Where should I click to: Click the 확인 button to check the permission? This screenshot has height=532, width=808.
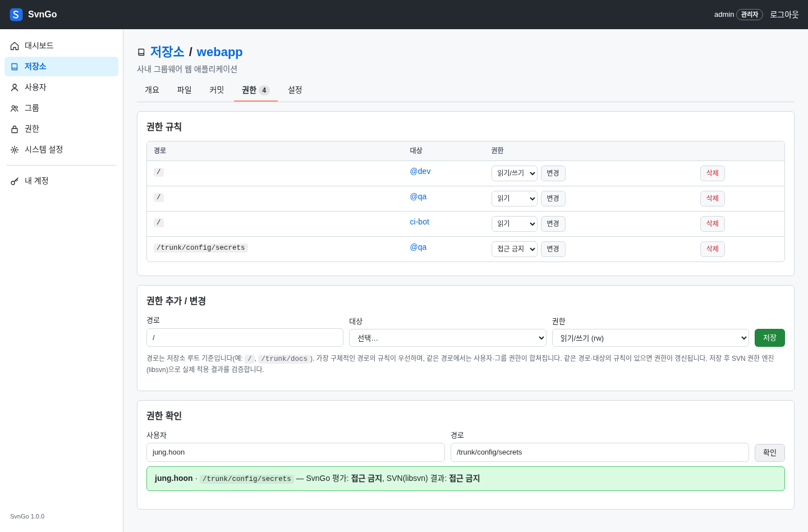pyautogui.click(x=770, y=453)
